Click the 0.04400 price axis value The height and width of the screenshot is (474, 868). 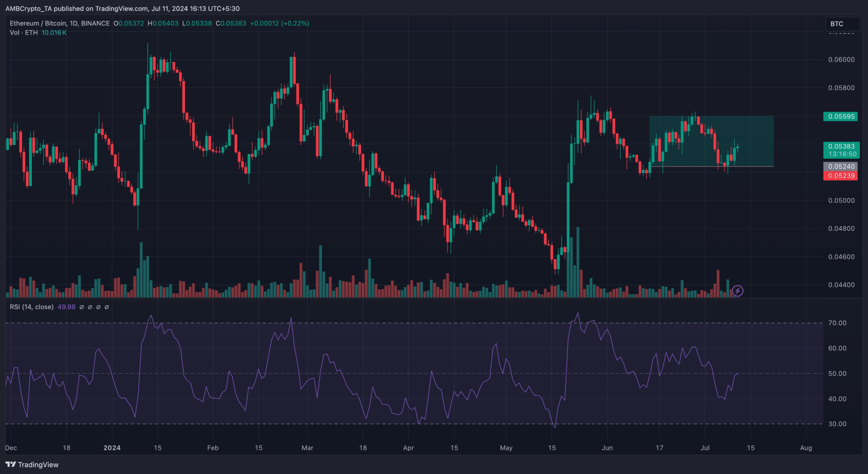pyautogui.click(x=842, y=285)
